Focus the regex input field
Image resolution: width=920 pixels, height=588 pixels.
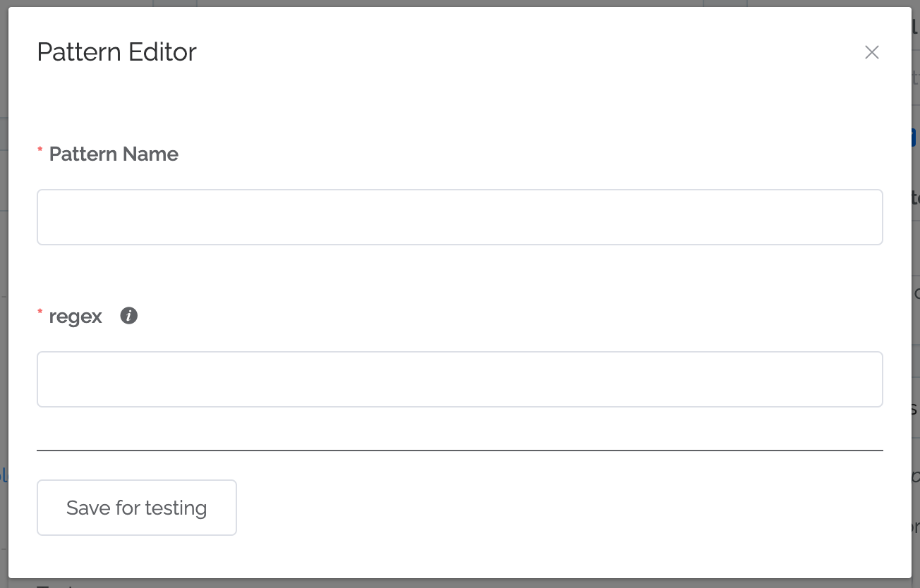460,379
